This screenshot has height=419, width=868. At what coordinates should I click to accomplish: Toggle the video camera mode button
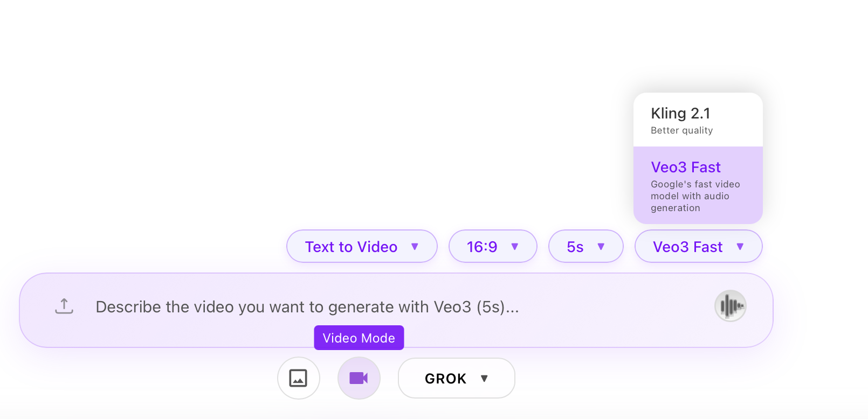pyautogui.click(x=359, y=378)
